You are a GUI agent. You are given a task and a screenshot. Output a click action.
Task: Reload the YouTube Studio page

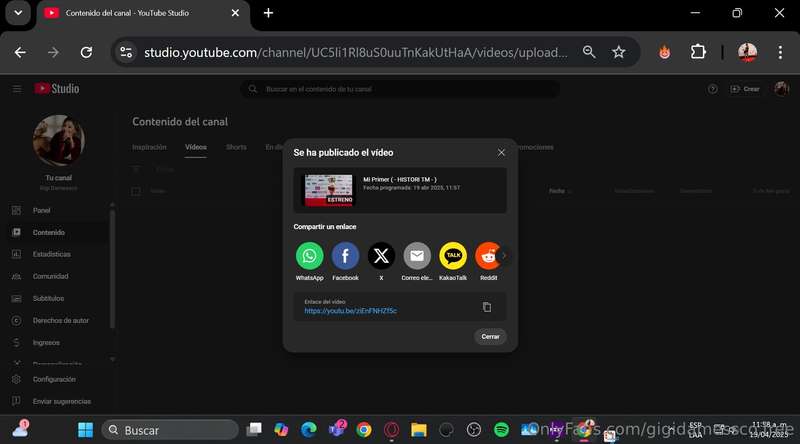point(86,52)
